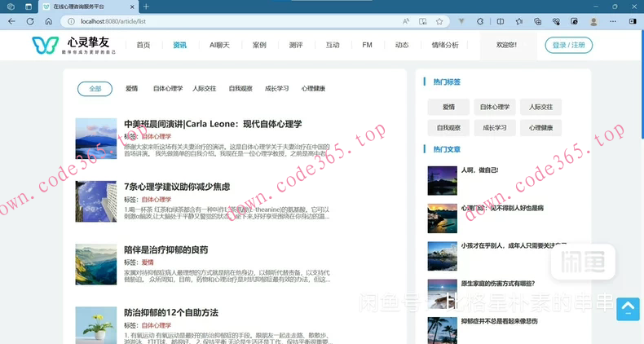Open Browser essentials heart icon
644x344 pixels.
[x=556, y=21]
